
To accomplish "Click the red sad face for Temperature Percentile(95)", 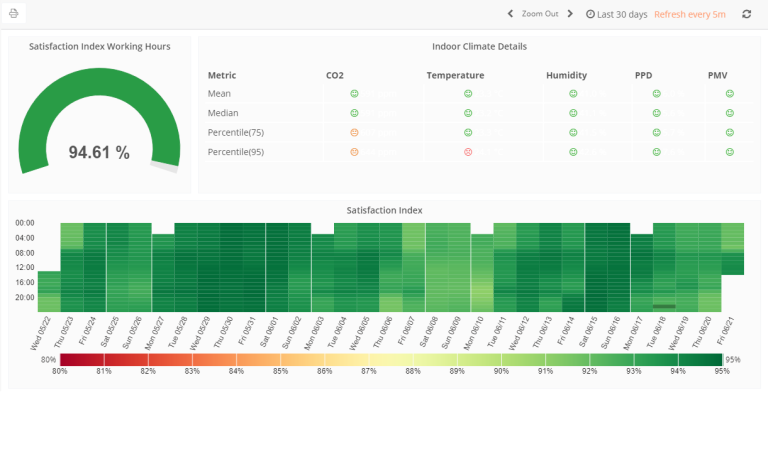I will coord(468,152).
